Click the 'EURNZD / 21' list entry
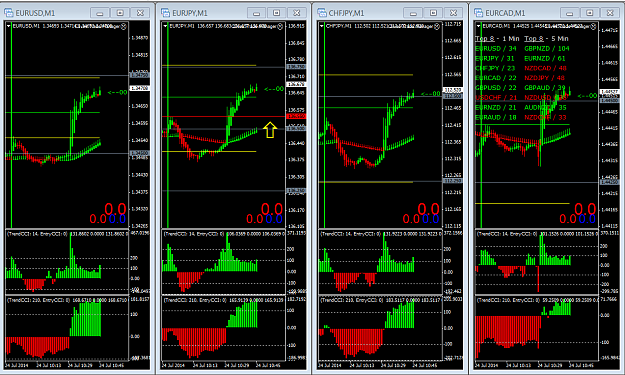Screen dimensions: 625x375 tap(495, 108)
